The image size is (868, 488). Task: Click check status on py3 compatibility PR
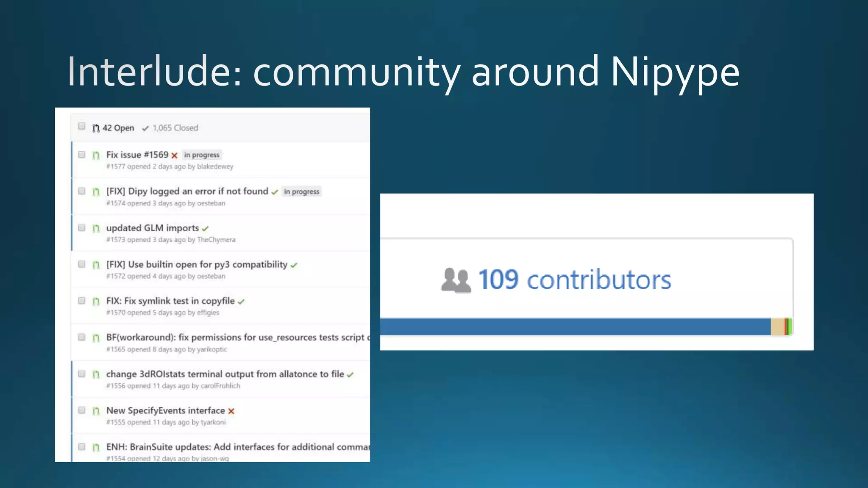point(294,265)
